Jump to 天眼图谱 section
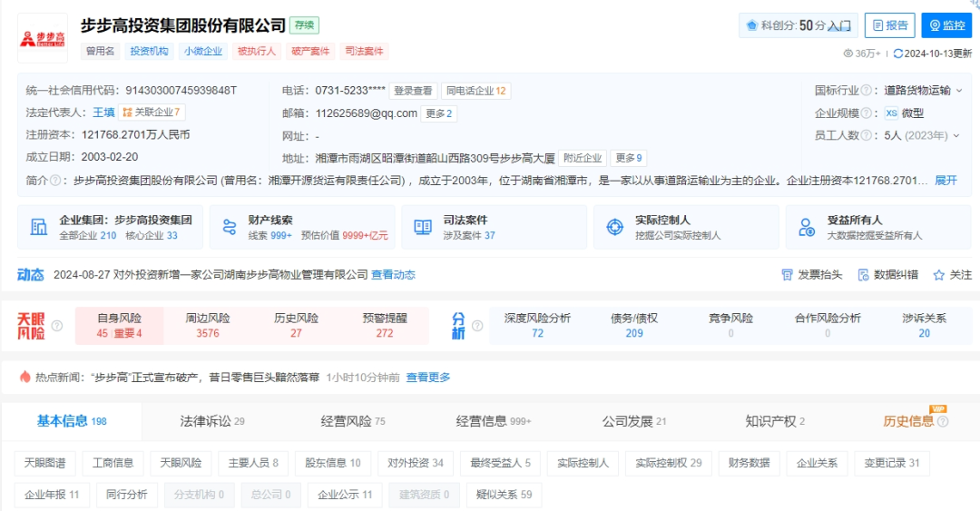Viewport: 980px width, 511px height. pos(45,463)
